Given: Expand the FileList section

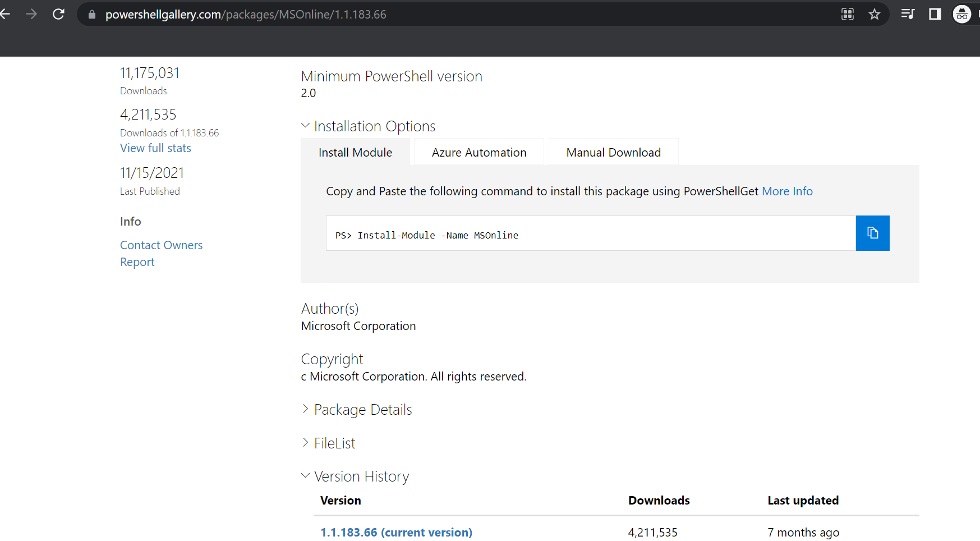Looking at the screenshot, I should [328, 443].
